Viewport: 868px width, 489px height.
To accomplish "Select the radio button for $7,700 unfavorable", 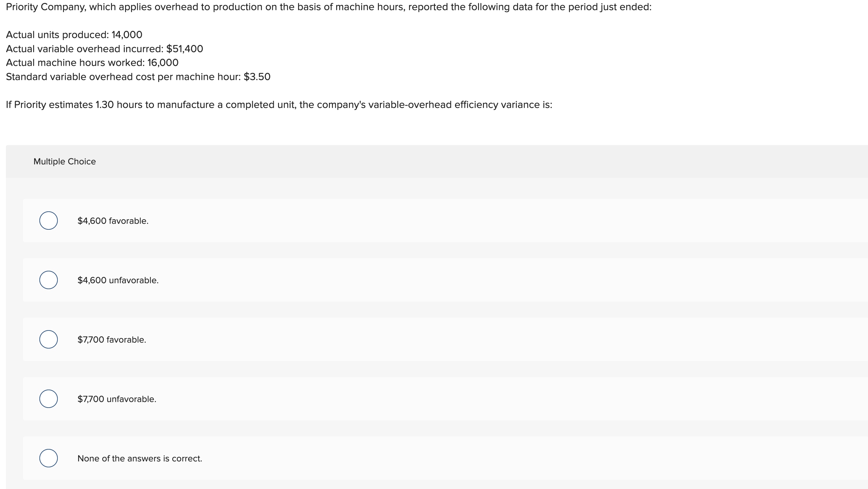I will [x=49, y=399].
